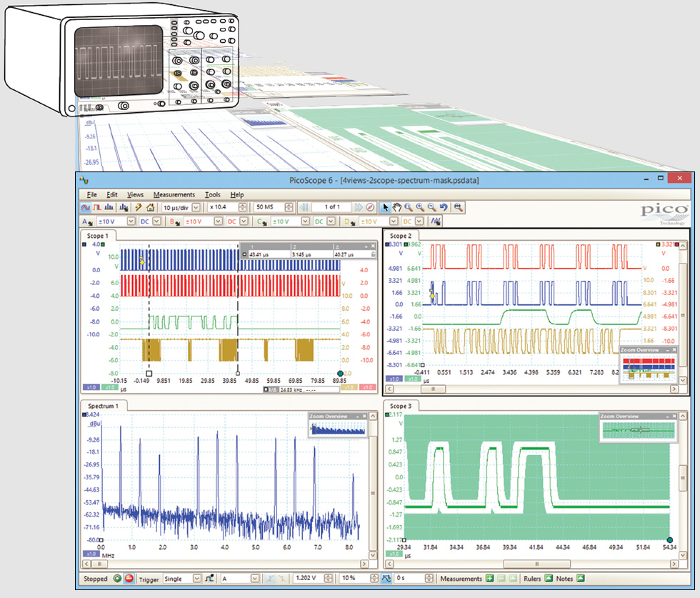The height and width of the screenshot is (598, 700).
Task: Switch to Spectrum mode icon
Action: pos(109,208)
